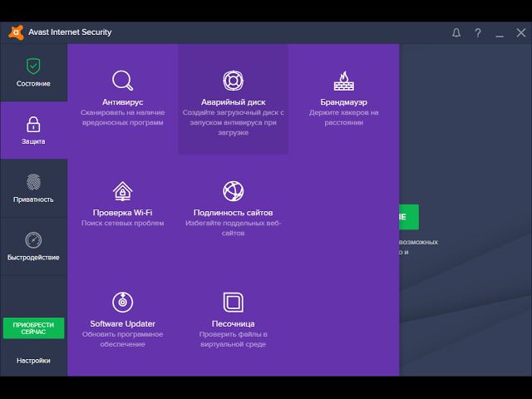Screen dimensions: 532x399
Task: Click the Аварийный диск title
Action: point(233,102)
